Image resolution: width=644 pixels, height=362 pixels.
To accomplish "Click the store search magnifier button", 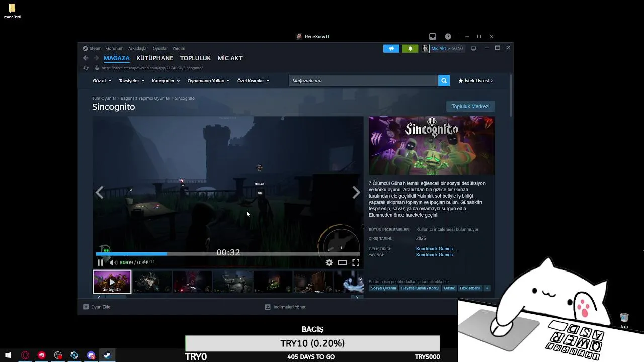I will click(x=444, y=80).
